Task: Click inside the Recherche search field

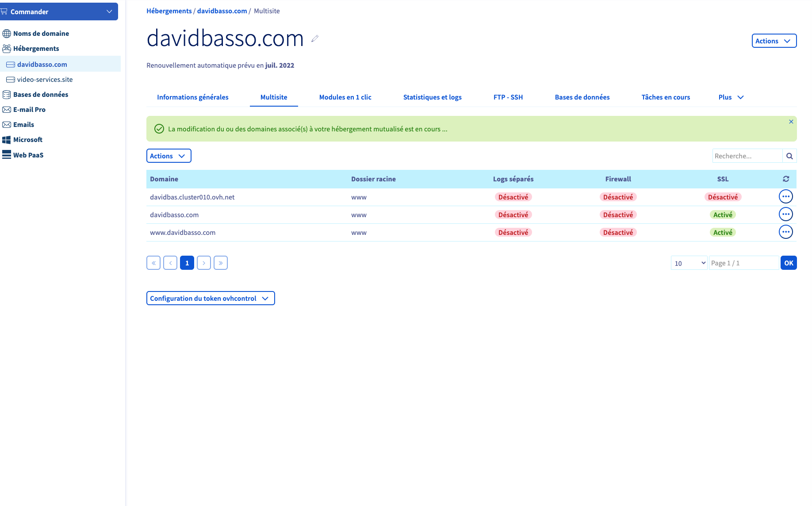Action: [747, 156]
